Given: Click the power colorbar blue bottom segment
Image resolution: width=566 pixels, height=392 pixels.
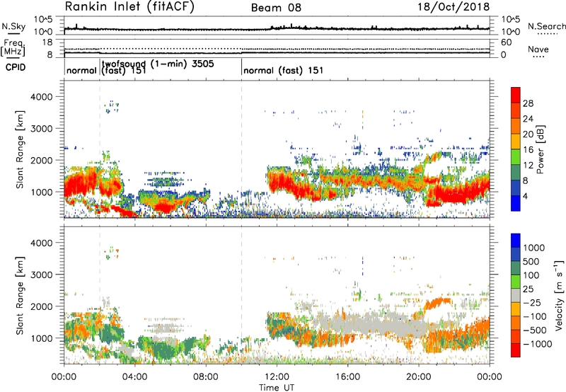Looking at the screenshot, I should [516, 203].
